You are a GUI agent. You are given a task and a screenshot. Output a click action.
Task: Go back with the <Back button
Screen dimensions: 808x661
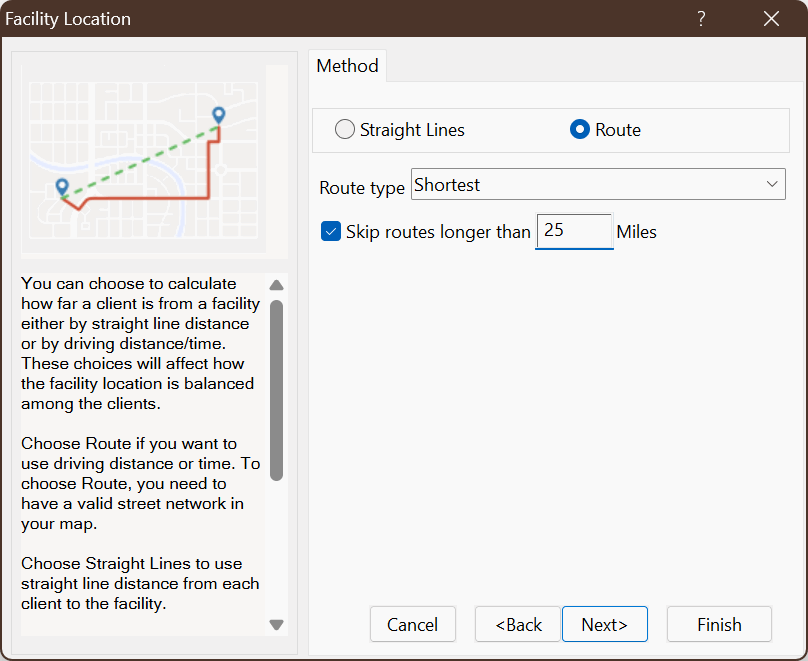point(518,624)
